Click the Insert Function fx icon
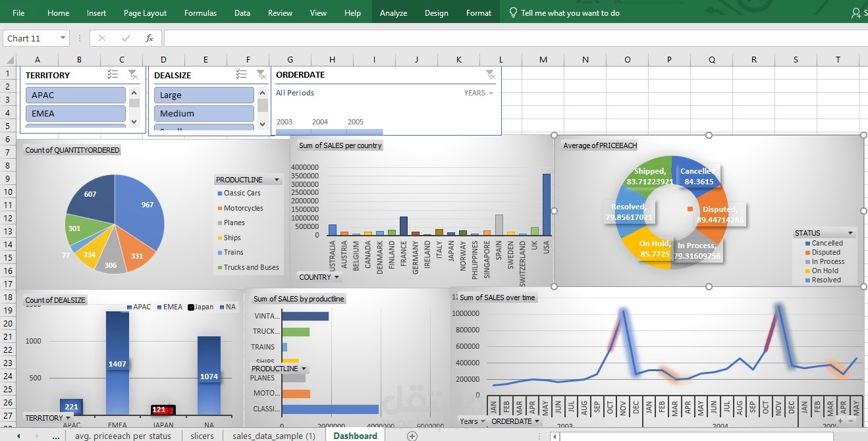868x441 pixels. [x=149, y=38]
